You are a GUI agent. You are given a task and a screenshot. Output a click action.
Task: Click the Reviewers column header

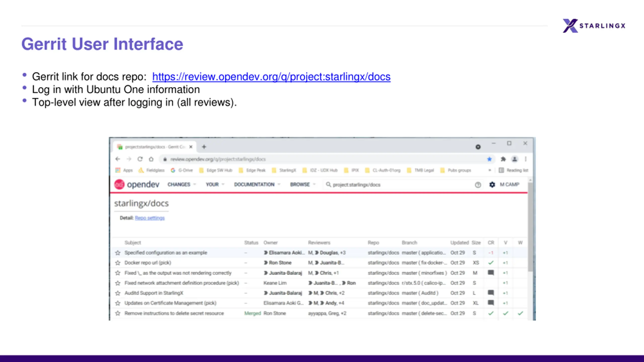pos(319,243)
